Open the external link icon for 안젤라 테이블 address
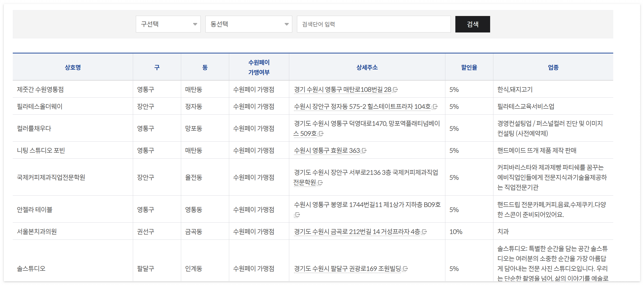The height and width of the screenshot is (285, 644). pos(297,215)
